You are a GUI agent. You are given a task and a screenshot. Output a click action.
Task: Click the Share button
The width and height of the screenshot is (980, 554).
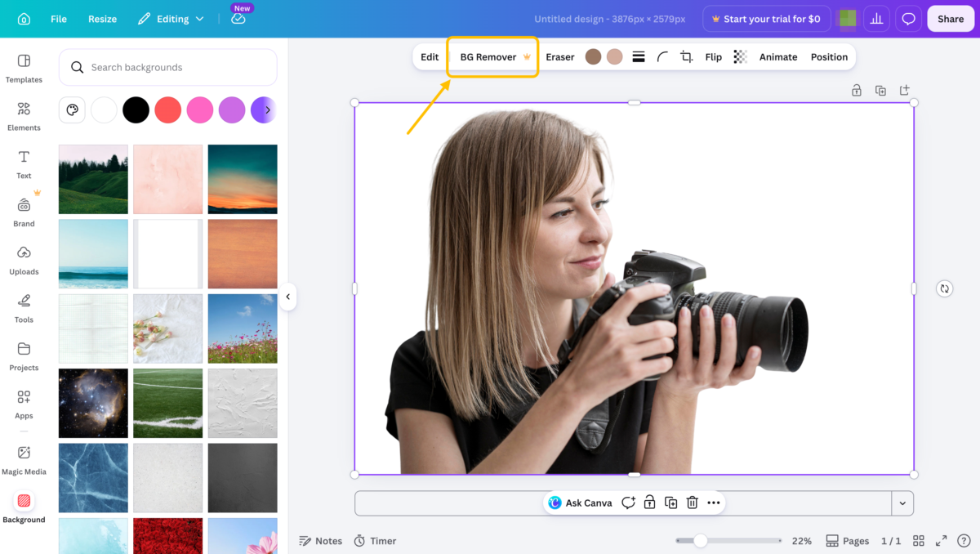pos(951,19)
